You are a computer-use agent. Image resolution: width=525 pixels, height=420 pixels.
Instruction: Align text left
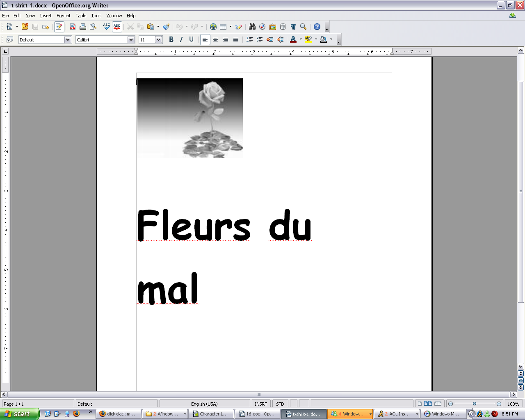point(205,39)
